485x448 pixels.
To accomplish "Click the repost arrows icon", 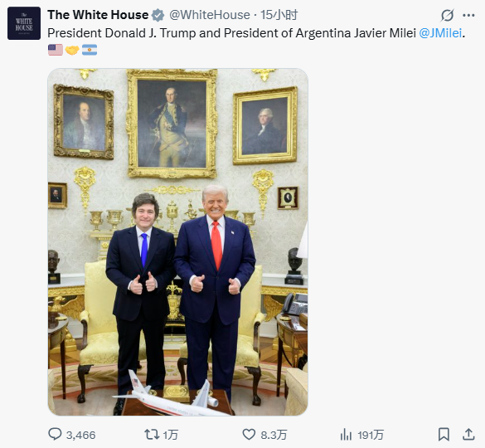I will (152, 435).
